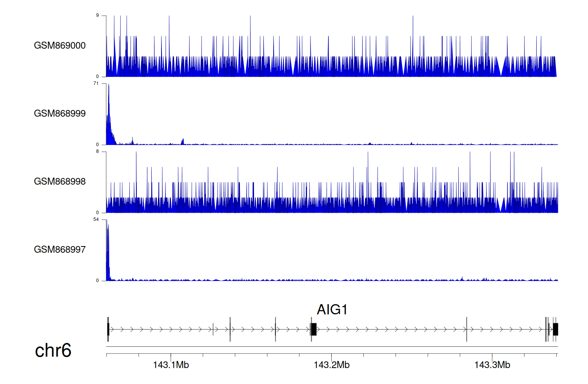
Task: Click the AIG1 gene name label
Action: click(332, 310)
